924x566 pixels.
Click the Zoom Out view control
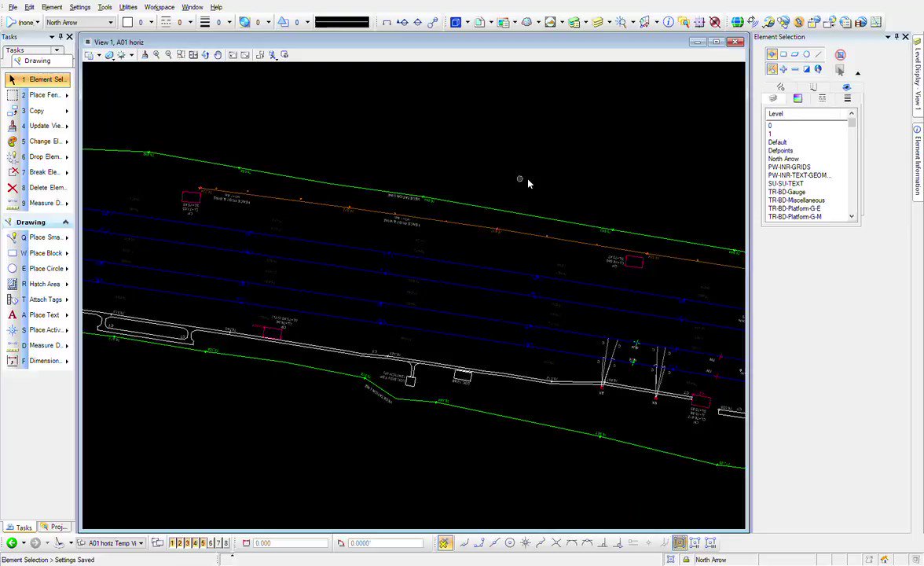tap(168, 55)
